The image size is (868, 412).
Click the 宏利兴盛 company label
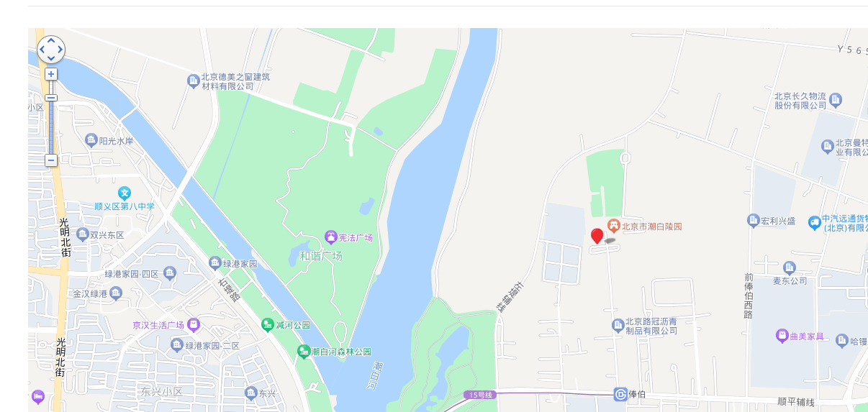[x=778, y=221]
